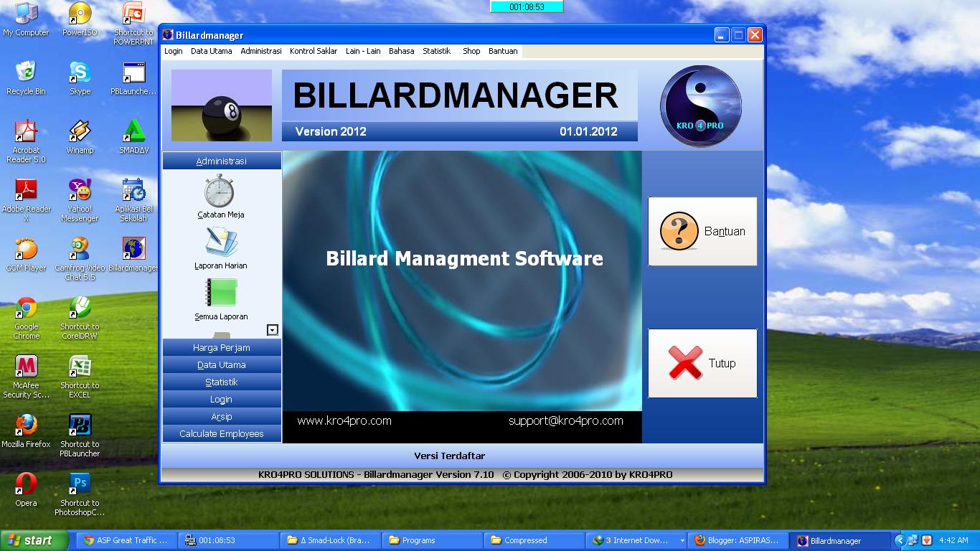Expand the Harga Perjam sidebar section
The height and width of the screenshot is (551, 980).
pyautogui.click(x=222, y=347)
